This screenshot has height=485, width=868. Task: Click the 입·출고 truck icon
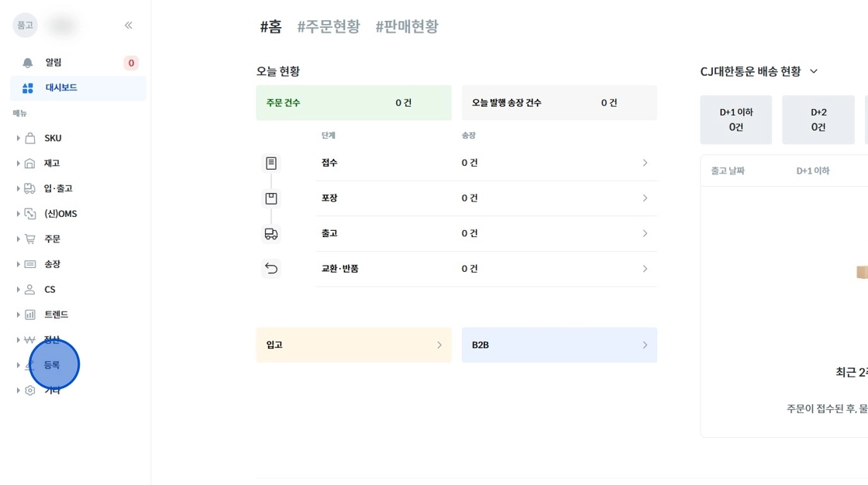coord(30,188)
